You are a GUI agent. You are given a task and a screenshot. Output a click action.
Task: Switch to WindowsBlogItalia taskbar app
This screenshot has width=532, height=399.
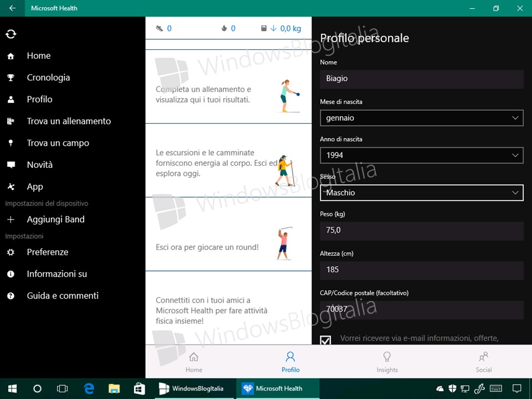194,388
